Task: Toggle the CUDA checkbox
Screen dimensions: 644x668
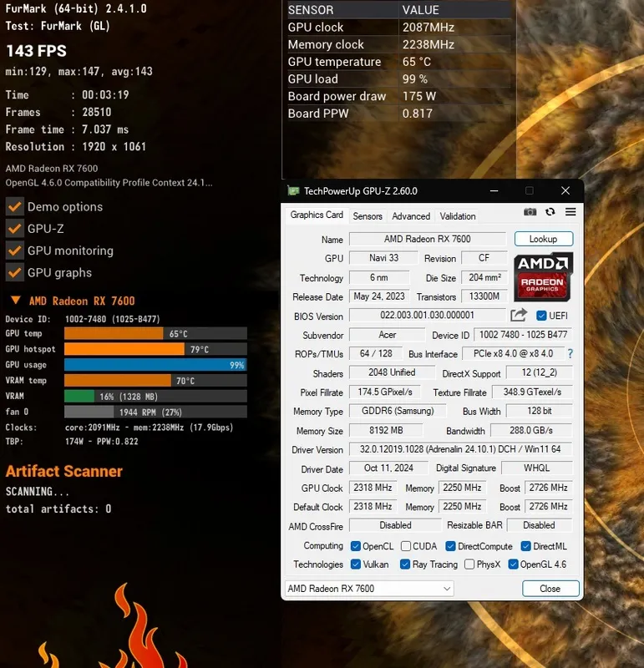Action: point(406,546)
